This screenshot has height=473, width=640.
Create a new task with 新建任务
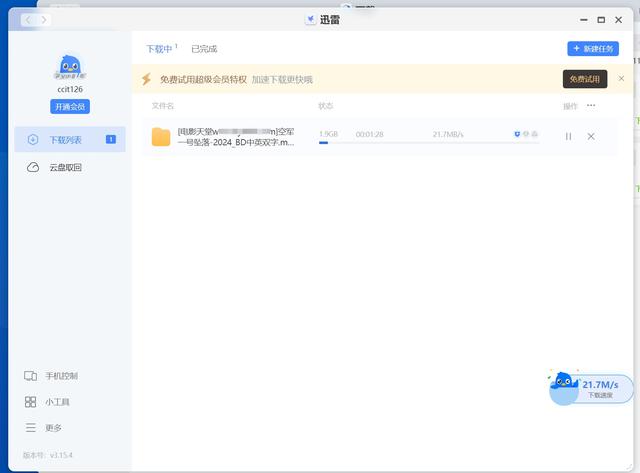(x=593, y=49)
